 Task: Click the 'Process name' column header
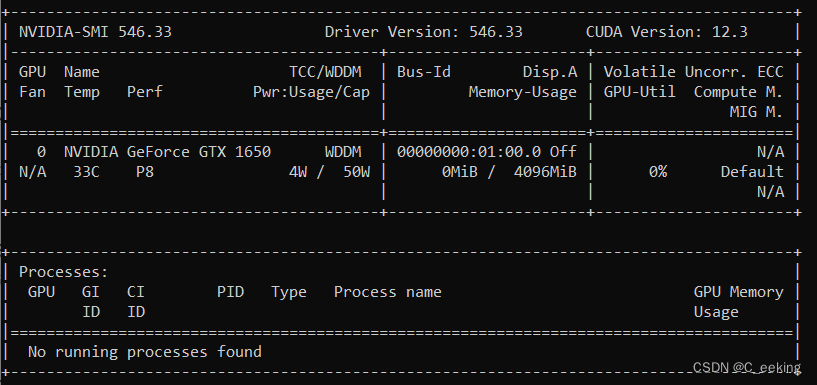388,292
